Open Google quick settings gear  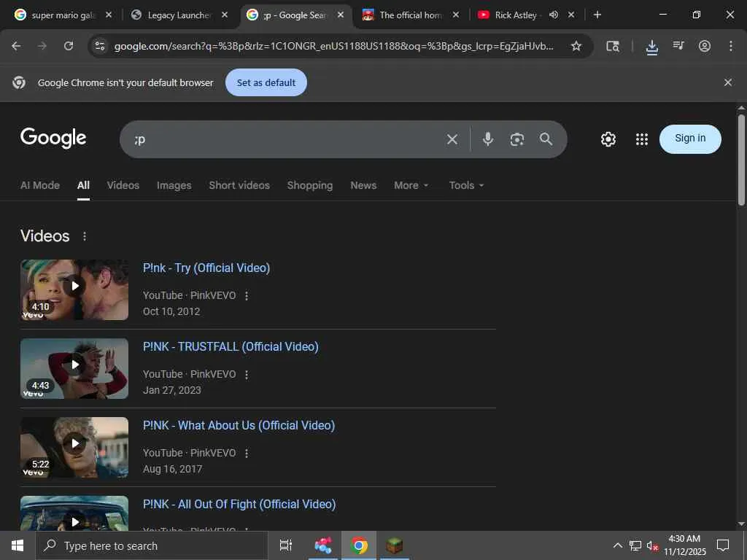(608, 139)
